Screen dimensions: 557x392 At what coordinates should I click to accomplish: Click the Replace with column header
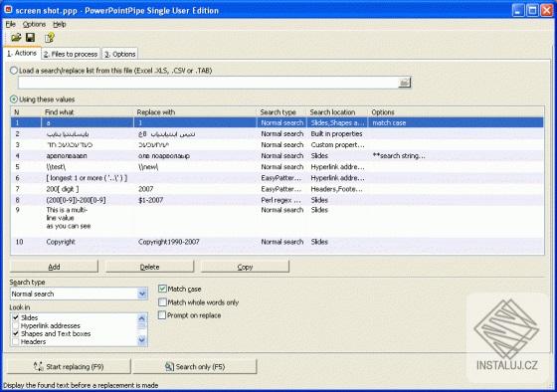(195, 112)
